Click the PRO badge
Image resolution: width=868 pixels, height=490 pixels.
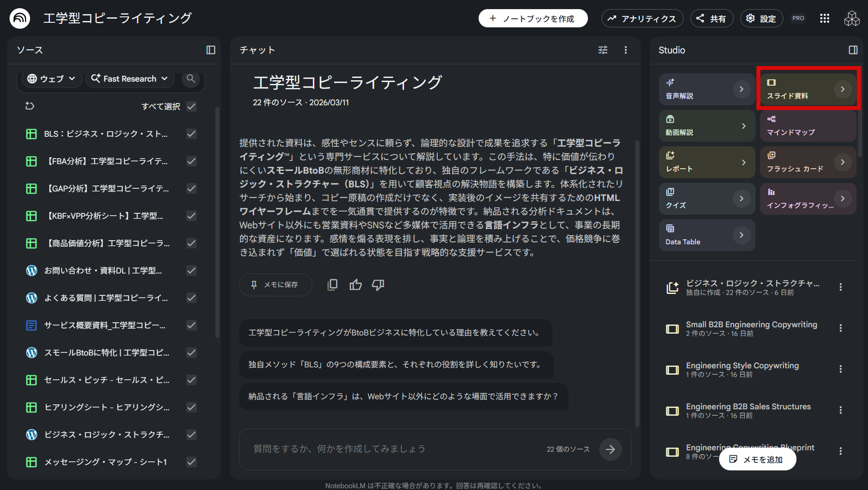(798, 18)
